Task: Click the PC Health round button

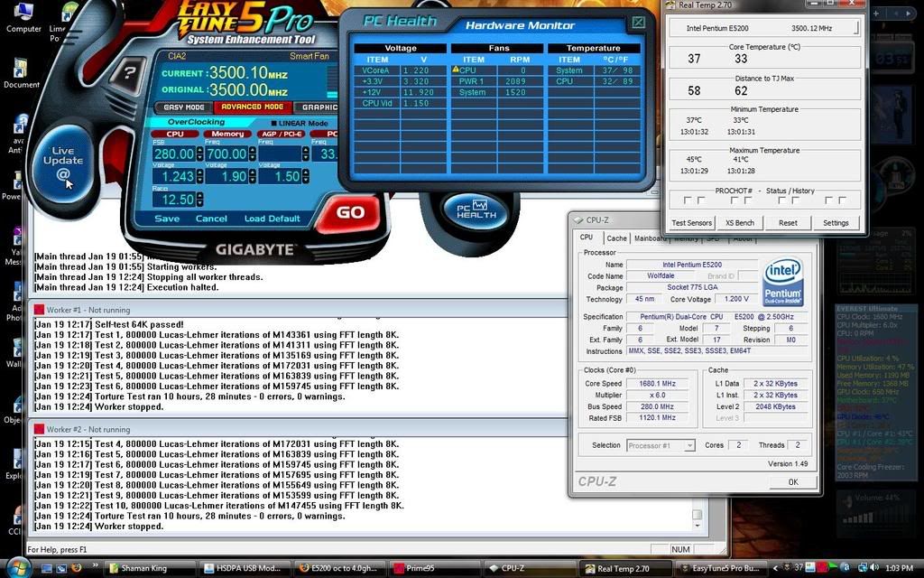Action: coord(476,210)
